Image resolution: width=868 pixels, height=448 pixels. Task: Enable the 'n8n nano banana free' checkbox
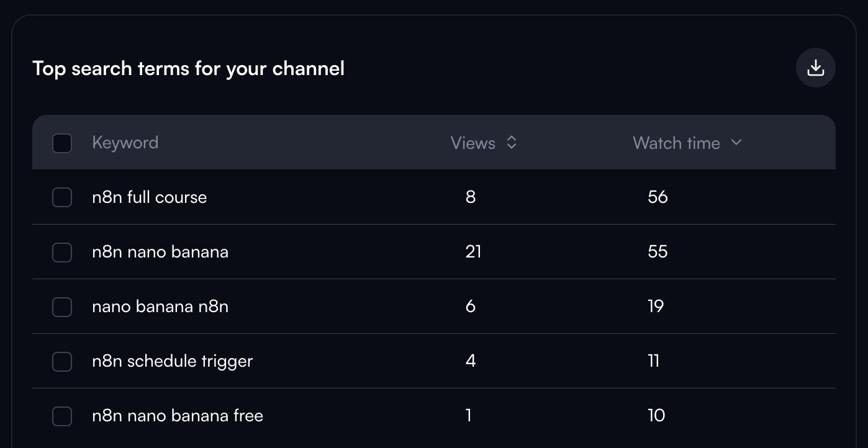62,416
